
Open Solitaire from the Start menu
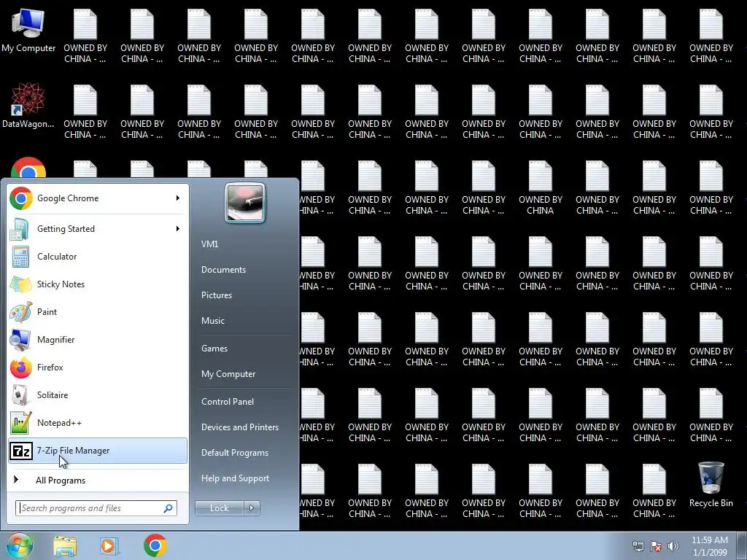coord(98,394)
